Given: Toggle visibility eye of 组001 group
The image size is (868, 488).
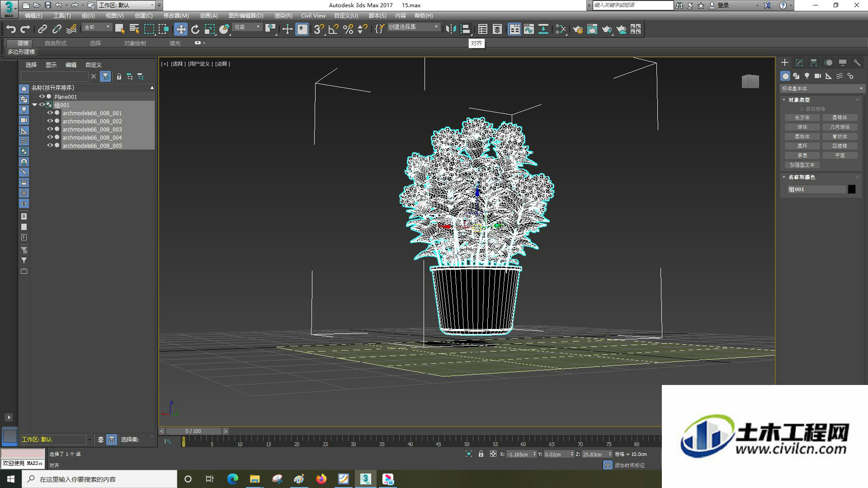Looking at the screenshot, I should pos(42,105).
